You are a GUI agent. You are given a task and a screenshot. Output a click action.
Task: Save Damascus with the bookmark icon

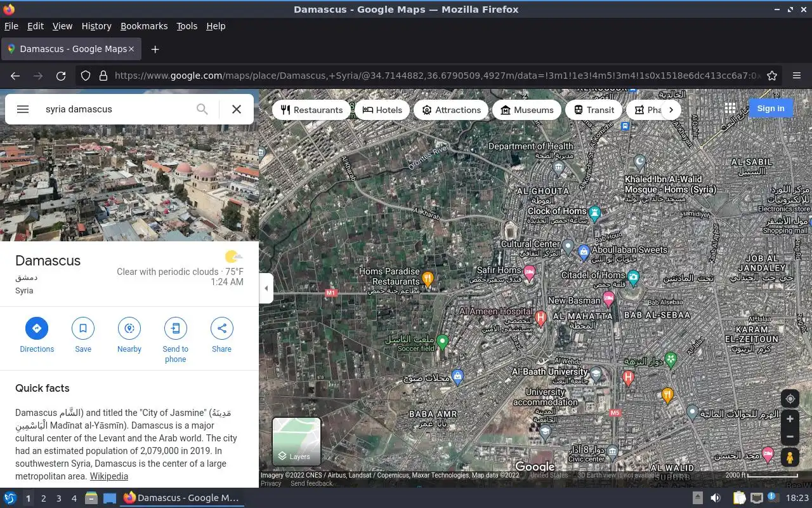(83, 328)
